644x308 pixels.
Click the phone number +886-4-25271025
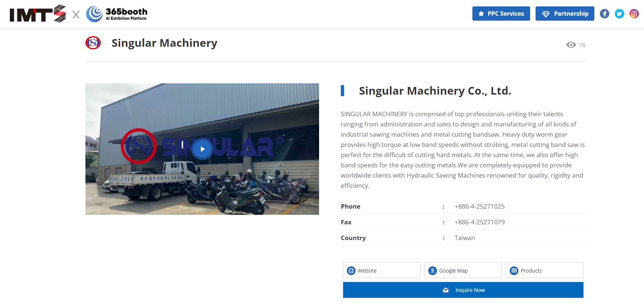pyautogui.click(x=479, y=206)
